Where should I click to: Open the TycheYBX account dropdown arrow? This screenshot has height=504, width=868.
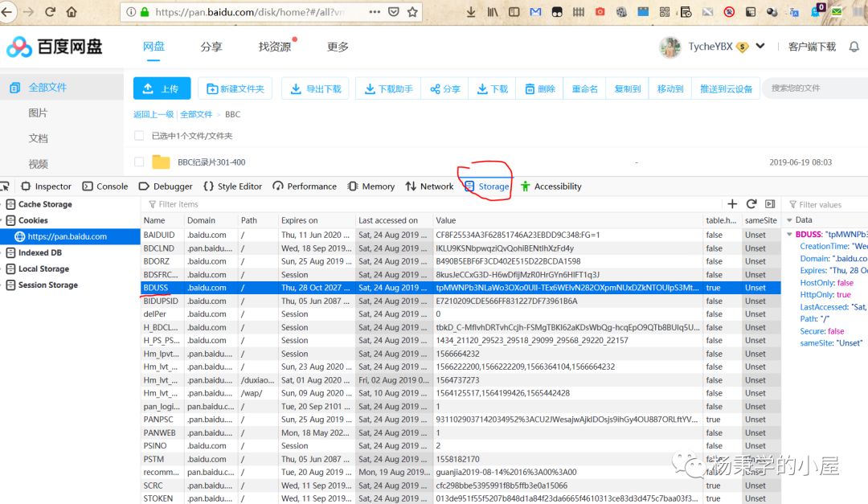(x=760, y=47)
